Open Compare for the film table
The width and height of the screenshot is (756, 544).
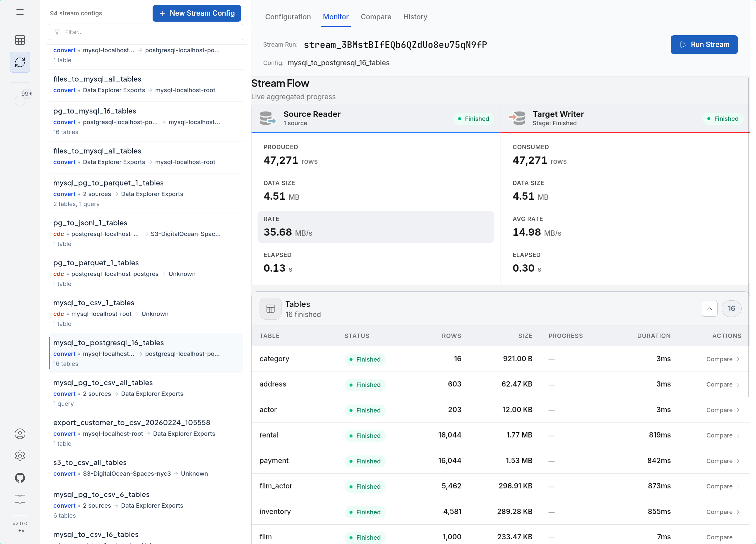point(723,537)
